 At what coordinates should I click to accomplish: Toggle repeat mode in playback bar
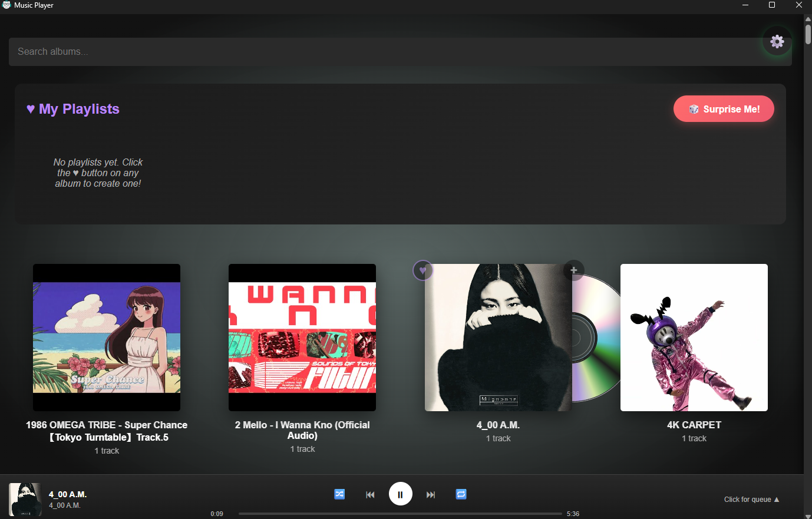(x=461, y=494)
